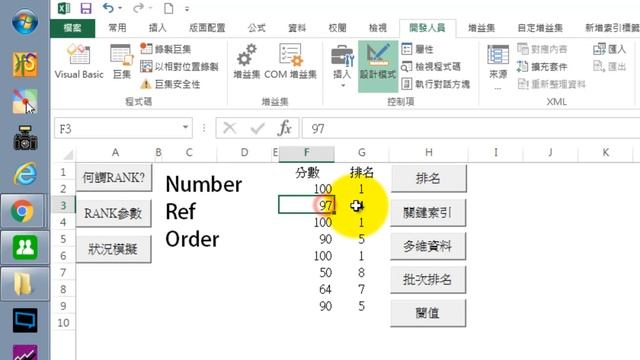
Task: Open control Properties (屬性)
Action: (x=417, y=49)
